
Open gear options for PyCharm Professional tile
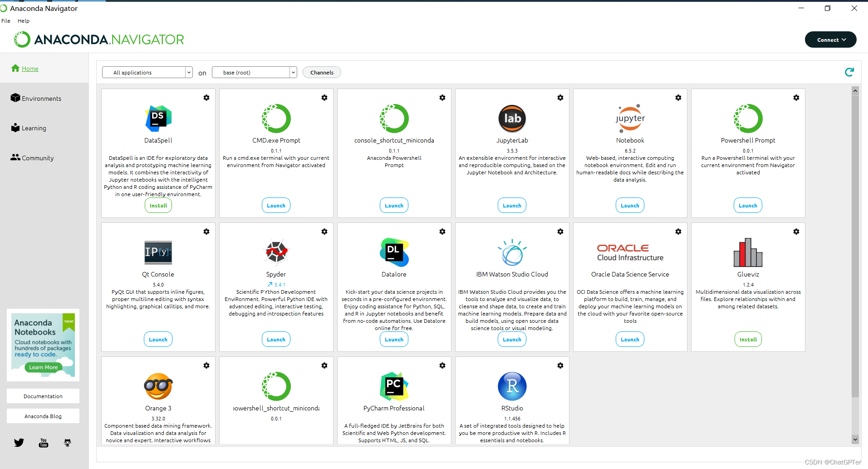tap(442, 365)
